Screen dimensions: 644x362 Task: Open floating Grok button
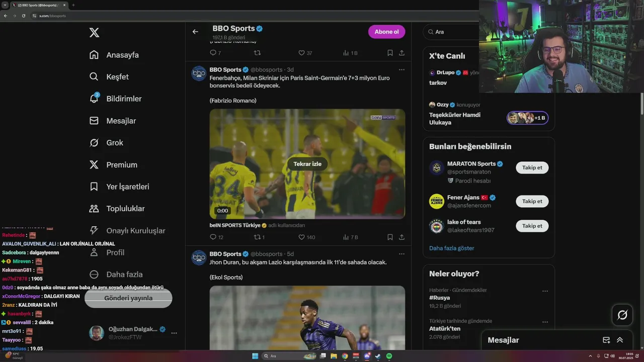[622, 315]
